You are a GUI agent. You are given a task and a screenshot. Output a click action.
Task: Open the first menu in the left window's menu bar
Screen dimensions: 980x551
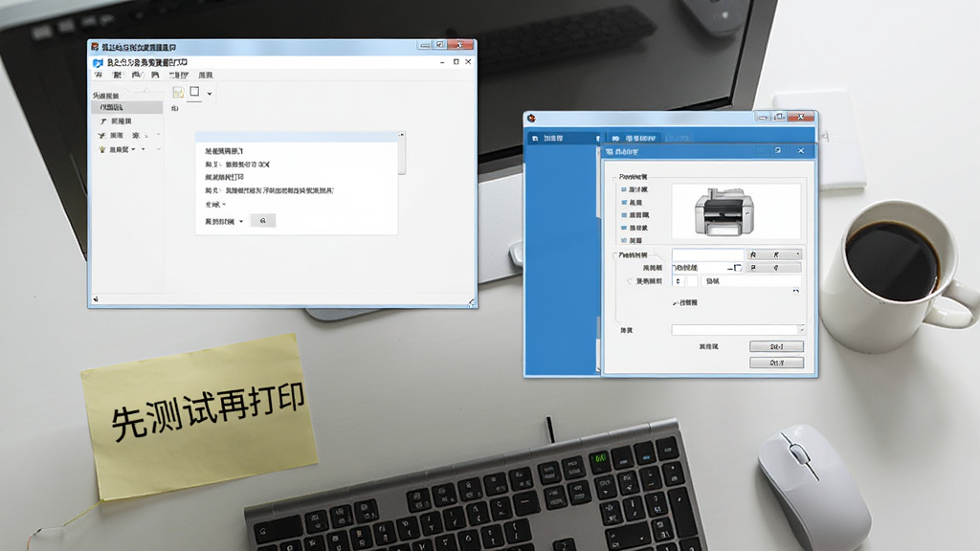coord(99,75)
